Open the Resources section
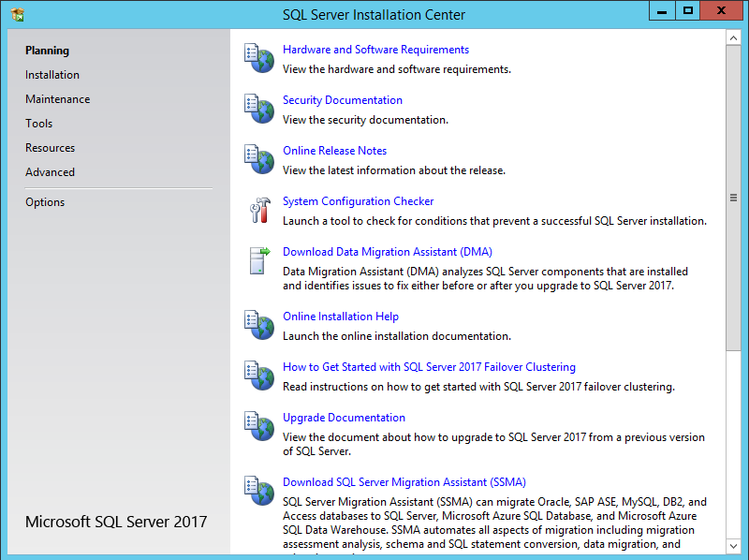 point(51,148)
